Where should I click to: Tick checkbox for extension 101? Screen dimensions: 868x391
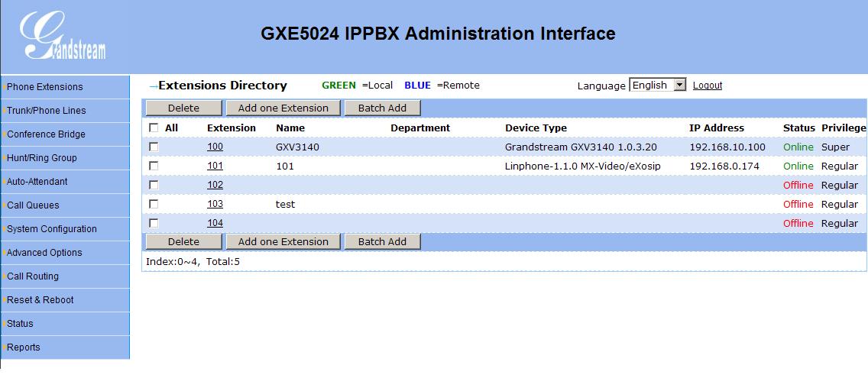[154, 166]
